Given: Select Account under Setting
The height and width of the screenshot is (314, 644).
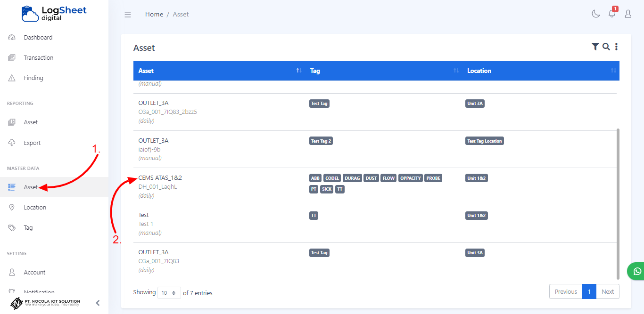Looking at the screenshot, I should point(35,272).
